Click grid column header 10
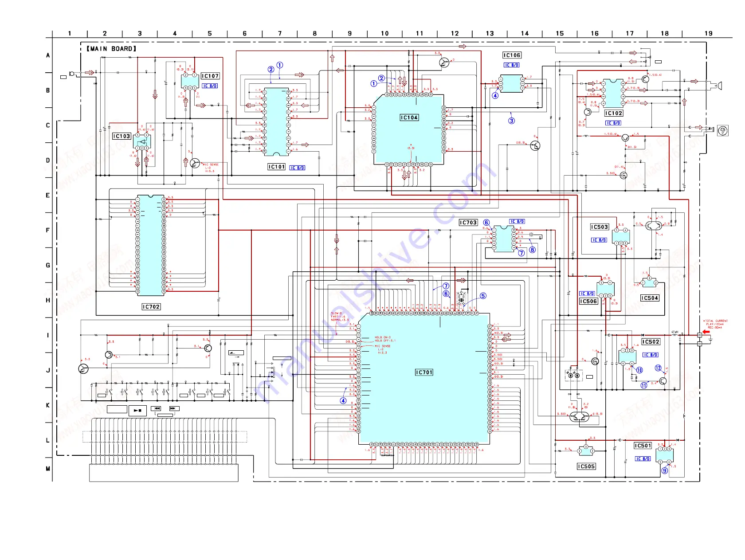The height and width of the screenshot is (560, 745). point(385,34)
